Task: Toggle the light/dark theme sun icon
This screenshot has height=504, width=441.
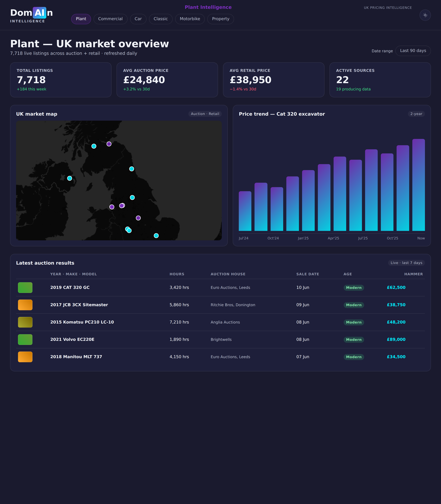Action: point(425,15)
